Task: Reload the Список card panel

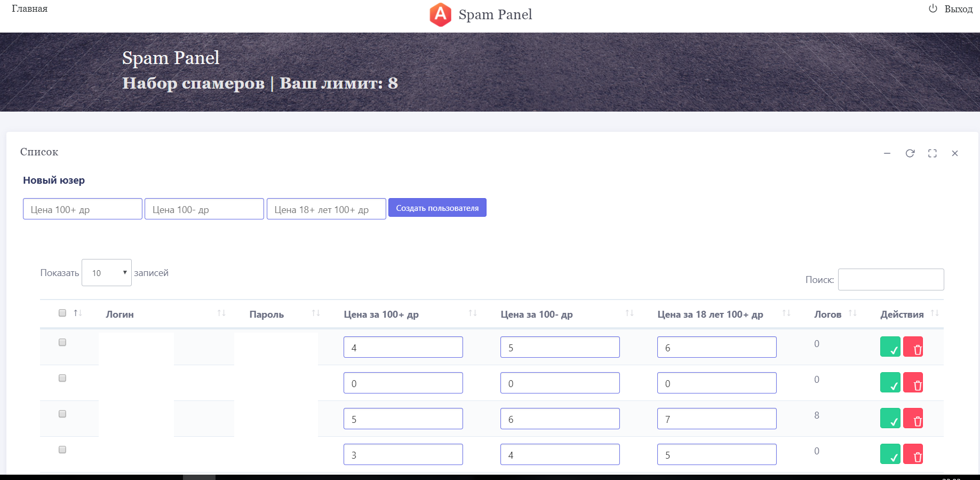Action: pyautogui.click(x=910, y=153)
